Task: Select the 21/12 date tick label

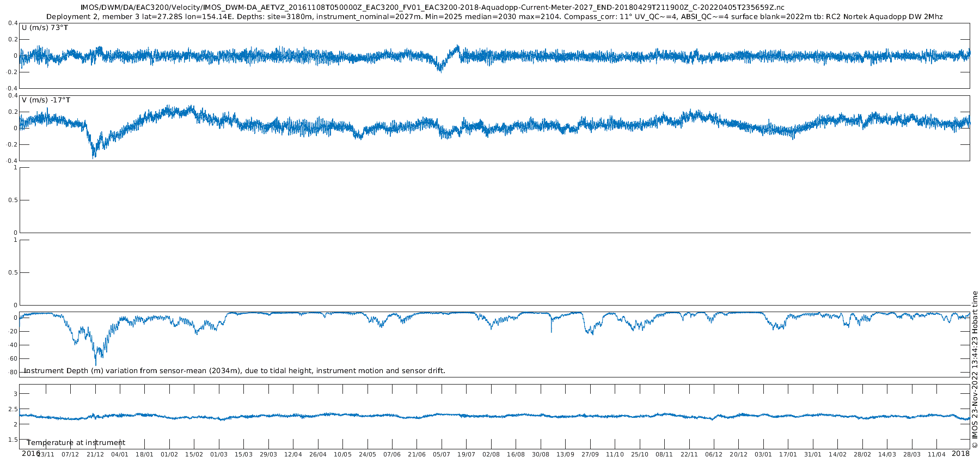Action: click(95, 455)
